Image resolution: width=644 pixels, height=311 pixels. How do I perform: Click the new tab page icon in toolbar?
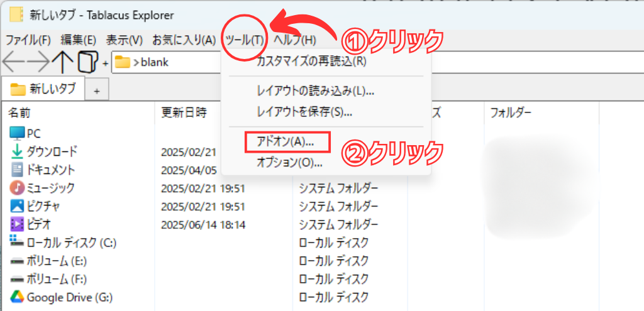[x=88, y=62]
